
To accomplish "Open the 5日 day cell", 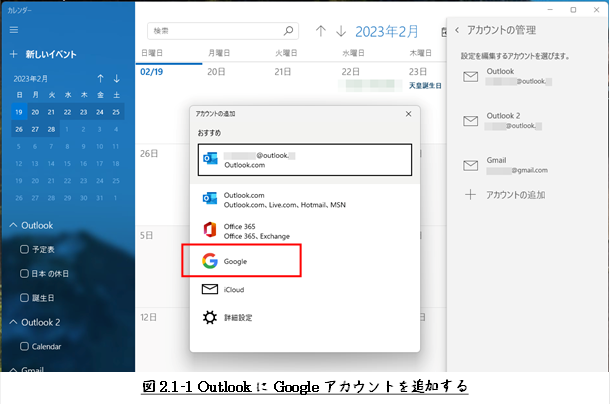I will [163, 266].
